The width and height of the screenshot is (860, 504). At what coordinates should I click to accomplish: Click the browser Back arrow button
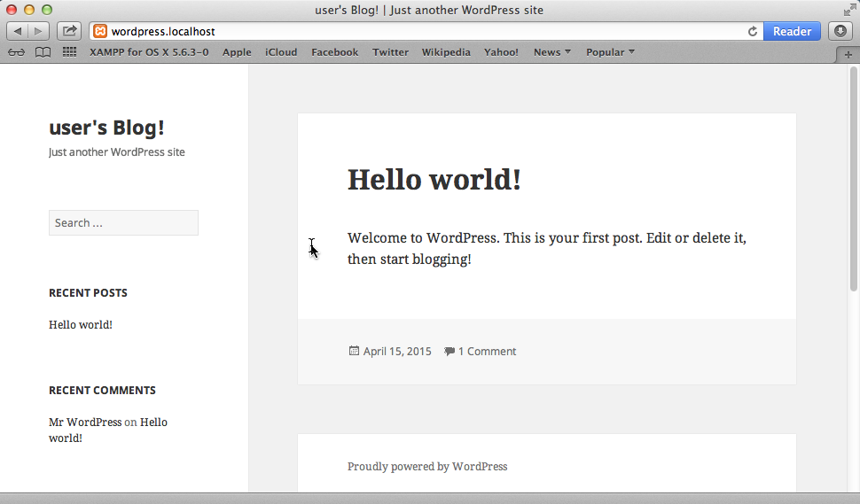coord(18,31)
